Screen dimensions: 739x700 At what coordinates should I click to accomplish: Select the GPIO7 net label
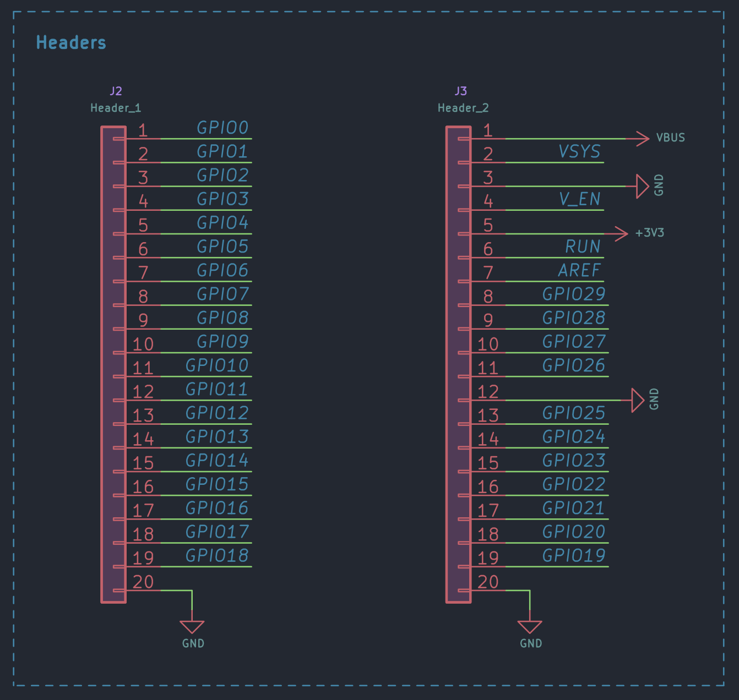223,294
